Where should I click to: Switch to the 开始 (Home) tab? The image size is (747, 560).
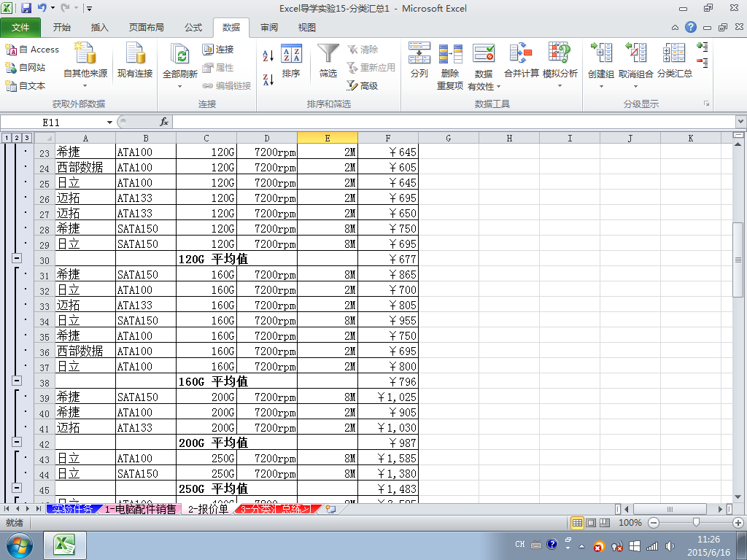(62, 28)
